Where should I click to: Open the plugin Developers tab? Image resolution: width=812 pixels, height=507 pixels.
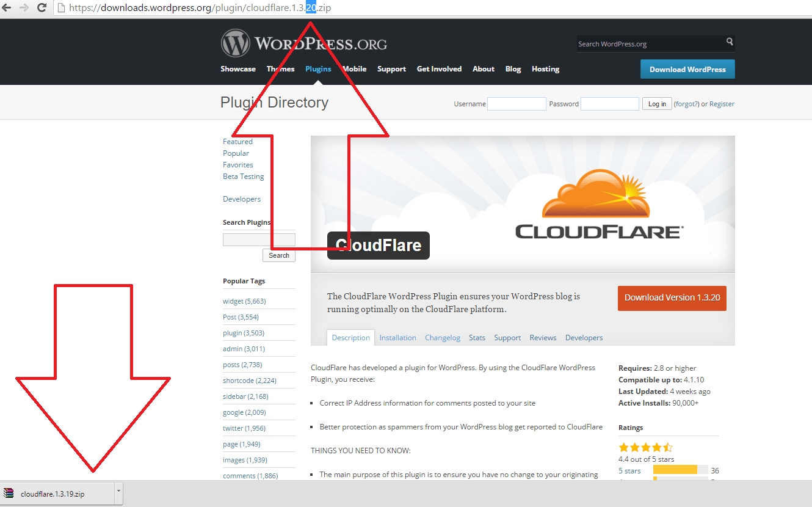pos(584,338)
